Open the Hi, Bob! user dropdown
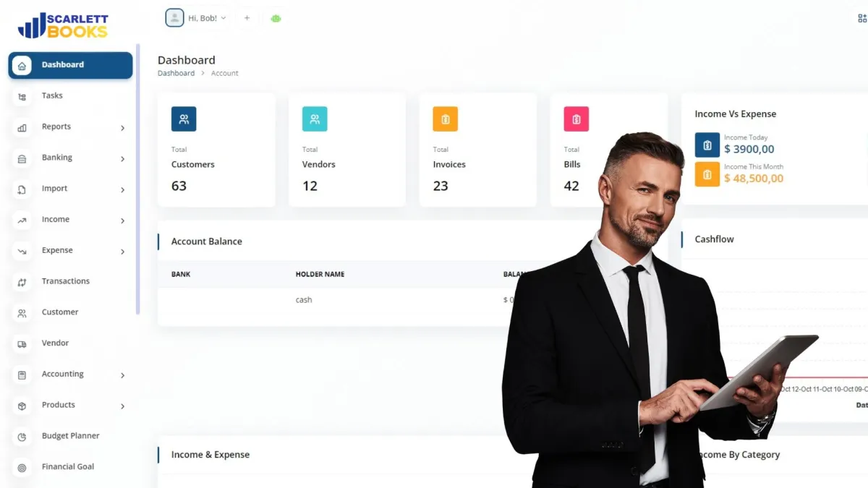 (196, 18)
